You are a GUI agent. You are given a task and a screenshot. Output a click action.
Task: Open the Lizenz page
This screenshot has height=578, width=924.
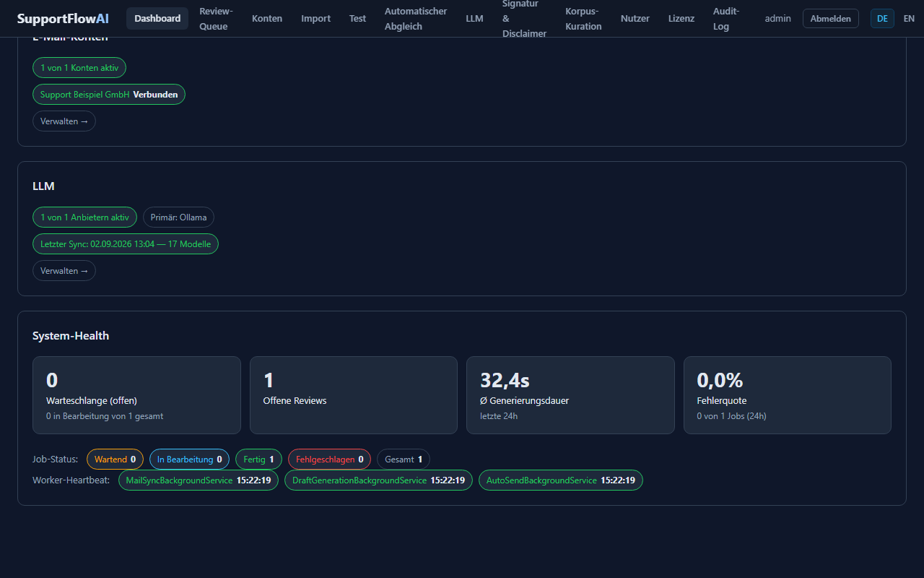pyautogui.click(x=681, y=18)
